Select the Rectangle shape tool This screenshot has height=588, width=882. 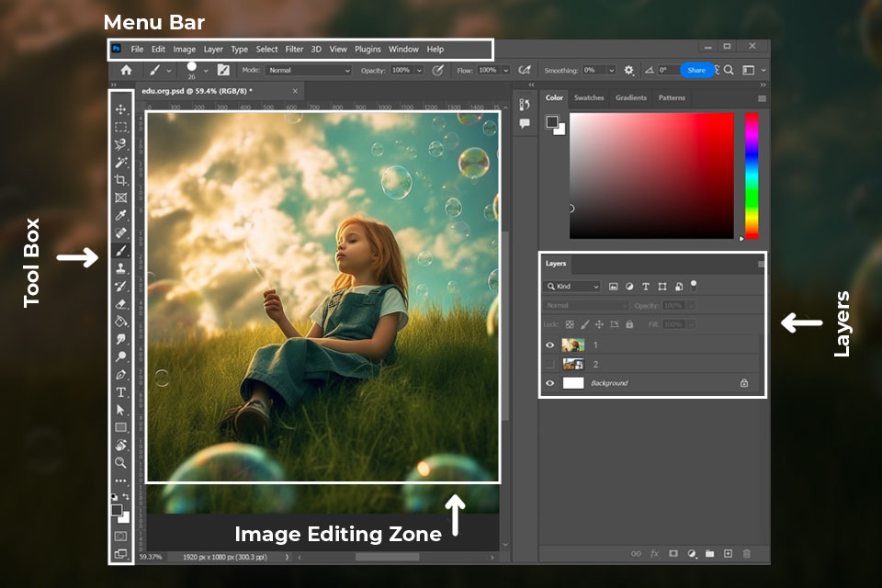point(120,427)
